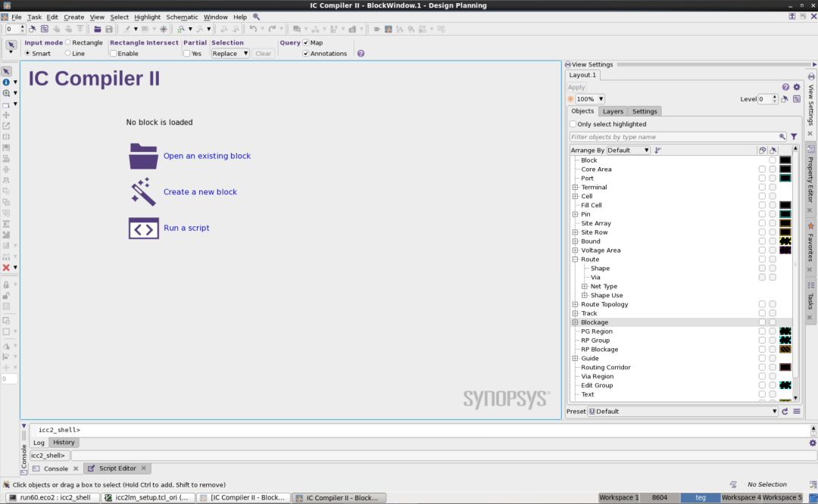Click the View Settings help question mark icon
The image size is (818, 504).
coord(785,87)
